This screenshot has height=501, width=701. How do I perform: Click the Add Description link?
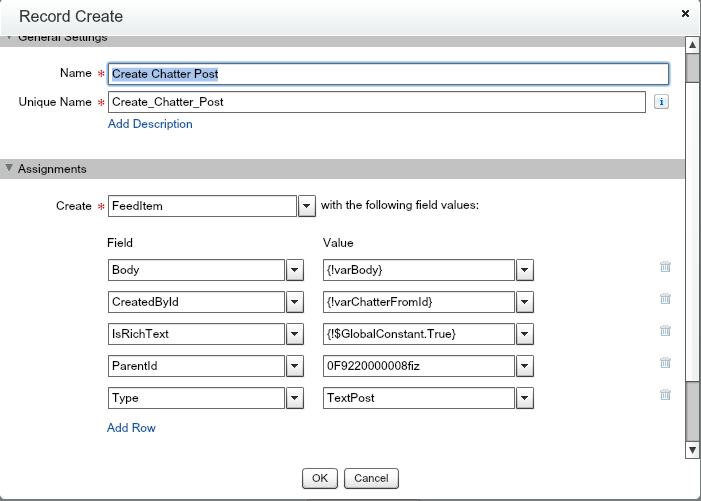pyautogui.click(x=150, y=124)
